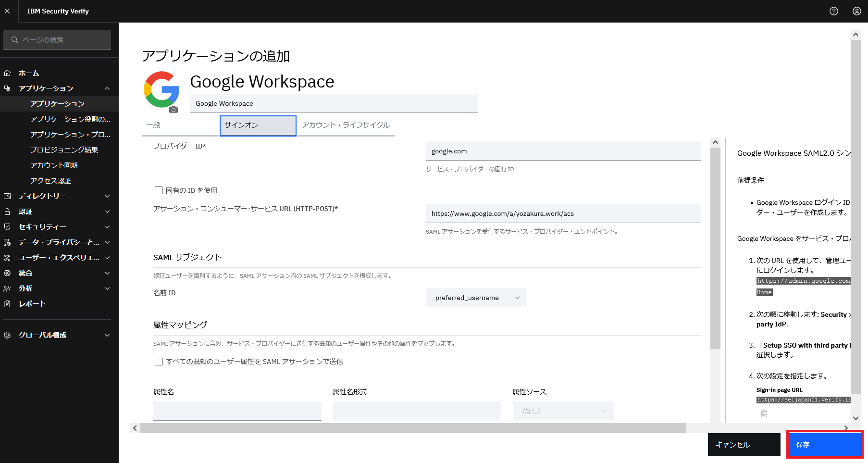Click the Data Privacy icon
The image size is (868, 463).
(x=7, y=242)
